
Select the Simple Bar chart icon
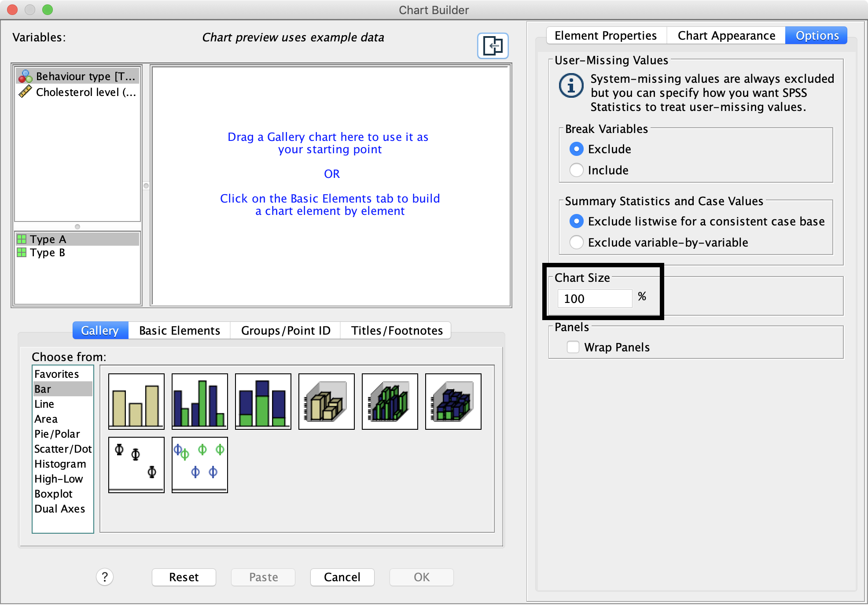[x=136, y=401]
